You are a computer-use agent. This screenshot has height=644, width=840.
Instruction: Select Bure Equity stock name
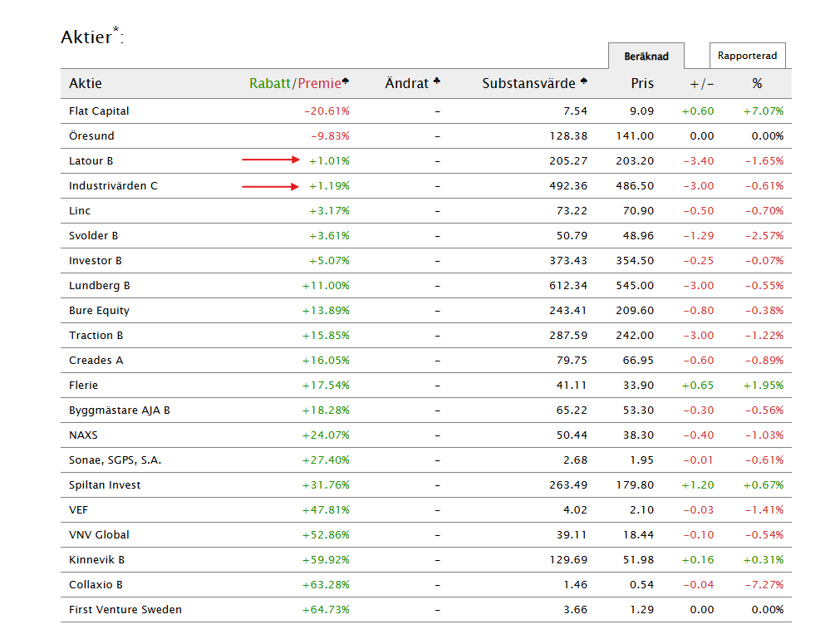pos(99,311)
